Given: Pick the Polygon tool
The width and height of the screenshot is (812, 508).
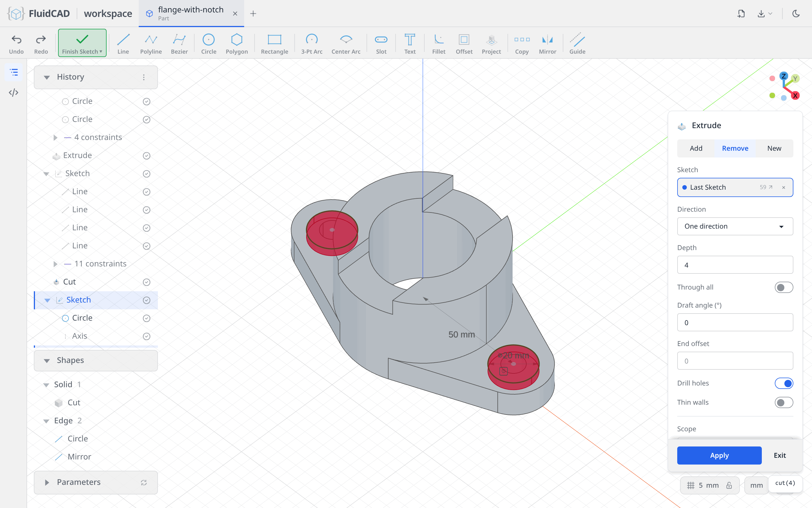Looking at the screenshot, I should (x=237, y=44).
